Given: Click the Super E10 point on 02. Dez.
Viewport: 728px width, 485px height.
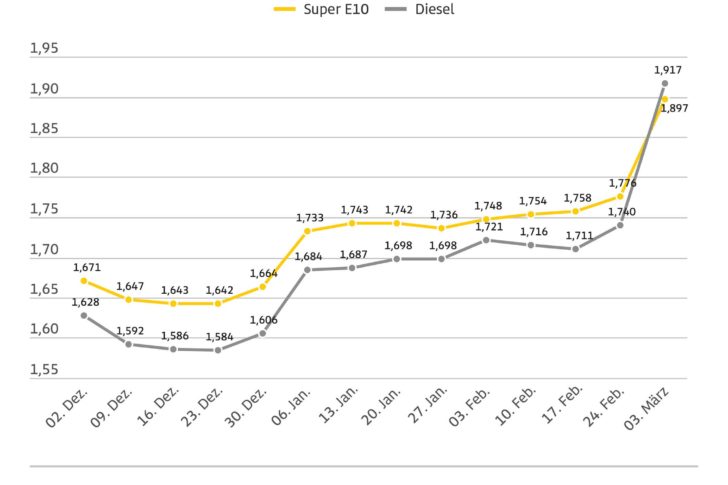Looking at the screenshot, I should point(83,281).
